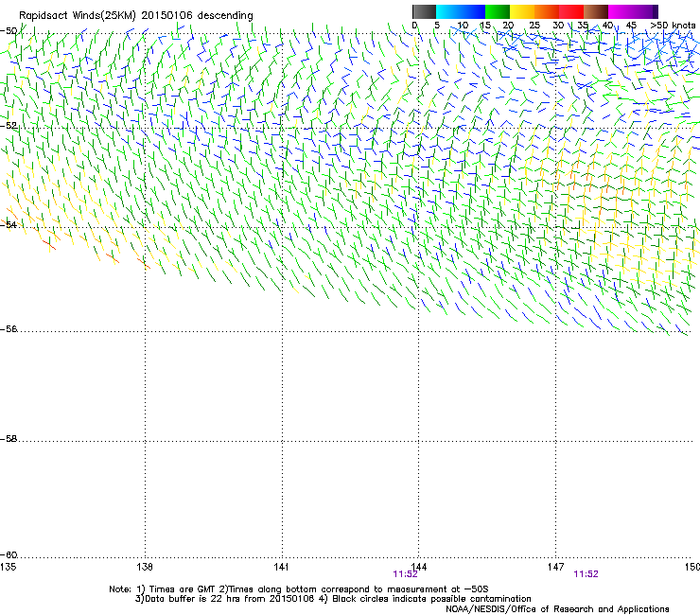Screen dimensions: 700x615
Task: Click the latitude label '-56'
Action: tap(9, 329)
